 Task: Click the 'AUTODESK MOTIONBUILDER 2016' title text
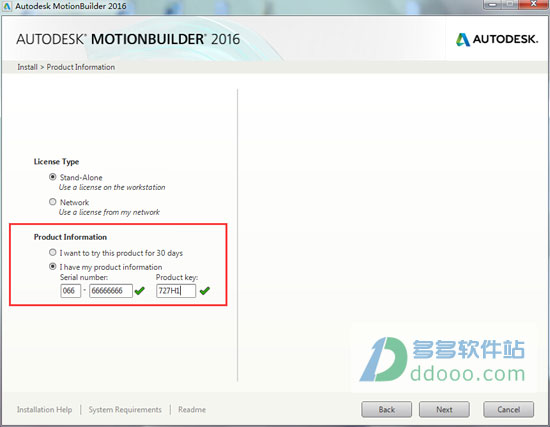tap(128, 39)
